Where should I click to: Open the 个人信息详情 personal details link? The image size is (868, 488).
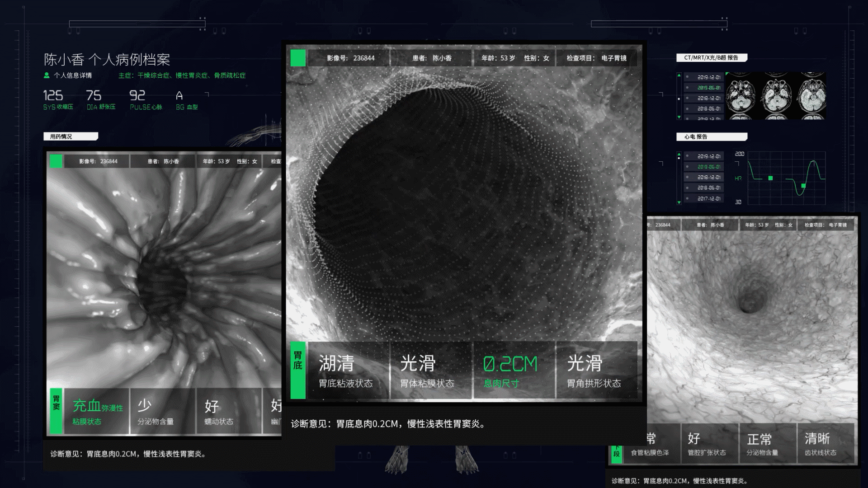pos(72,75)
